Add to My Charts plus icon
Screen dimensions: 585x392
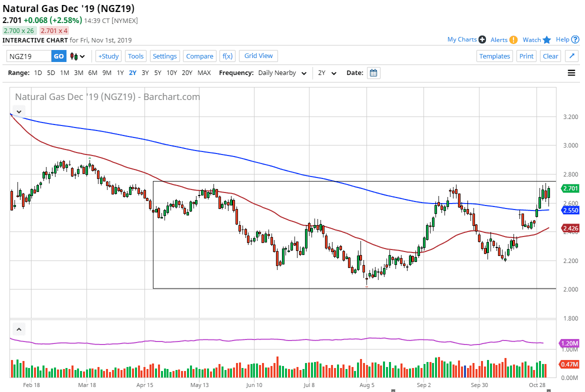[482, 39]
